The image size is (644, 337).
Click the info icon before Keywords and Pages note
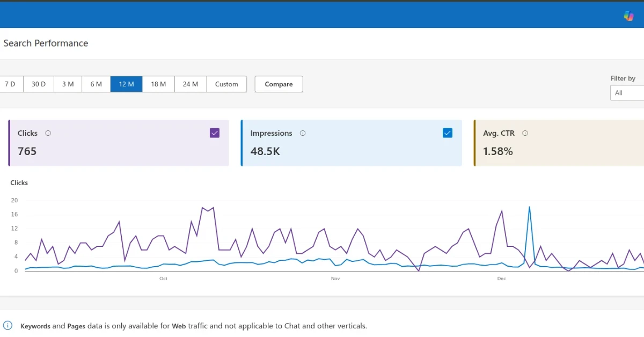(x=8, y=325)
